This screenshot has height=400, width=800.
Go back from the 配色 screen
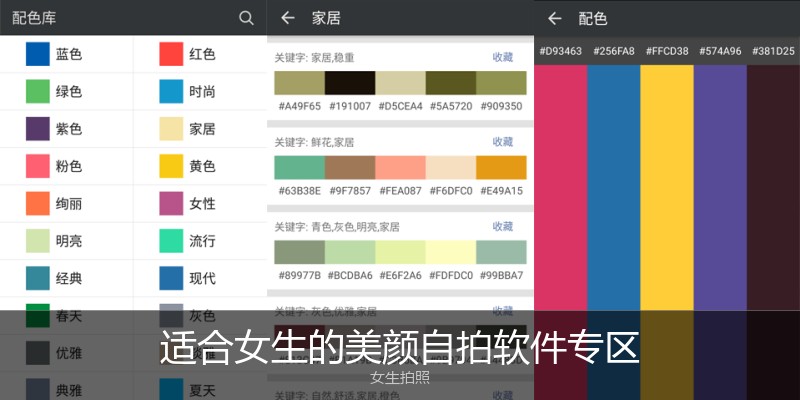(x=555, y=19)
